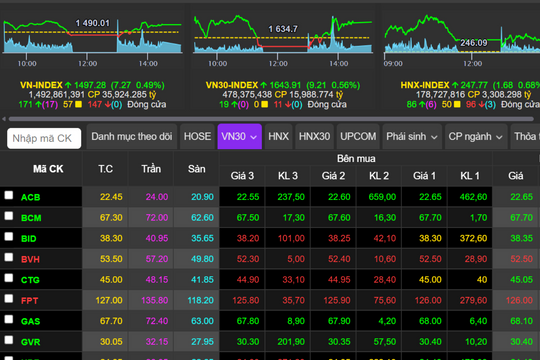
Task: Select the GAS stock symbol
Action: 31,321
